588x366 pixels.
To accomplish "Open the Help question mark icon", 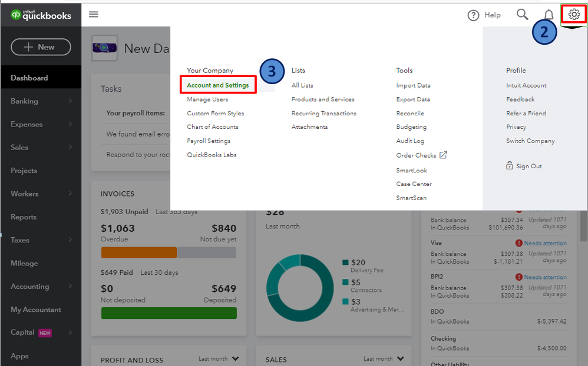I will click(x=473, y=15).
